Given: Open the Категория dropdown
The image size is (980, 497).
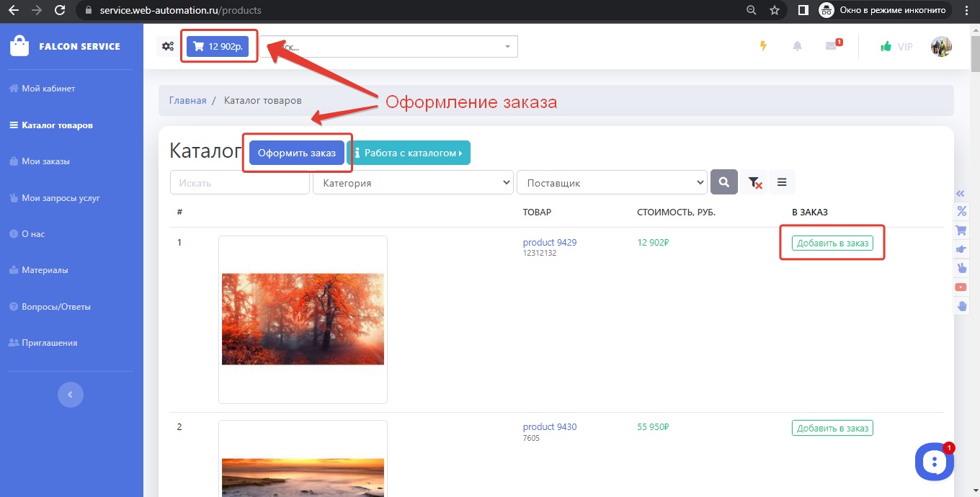Looking at the screenshot, I should click(413, 183).
